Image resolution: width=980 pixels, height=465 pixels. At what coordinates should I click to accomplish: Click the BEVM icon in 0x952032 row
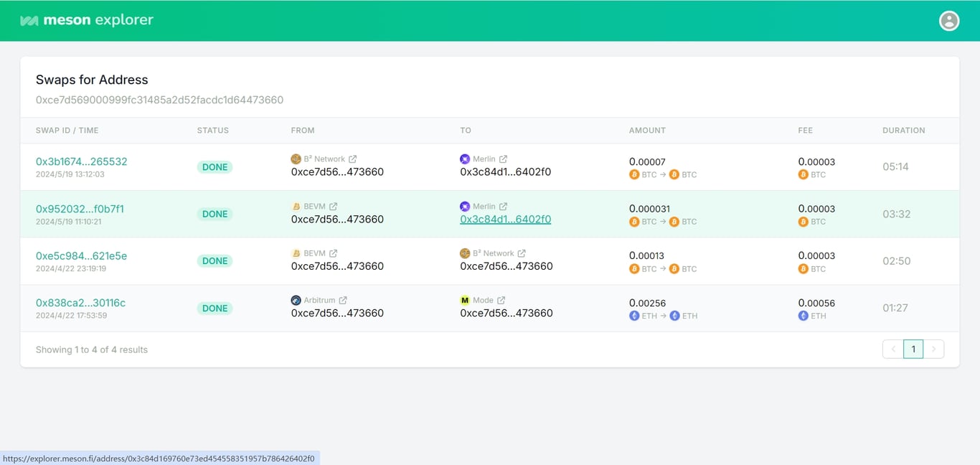click(296, 207)
